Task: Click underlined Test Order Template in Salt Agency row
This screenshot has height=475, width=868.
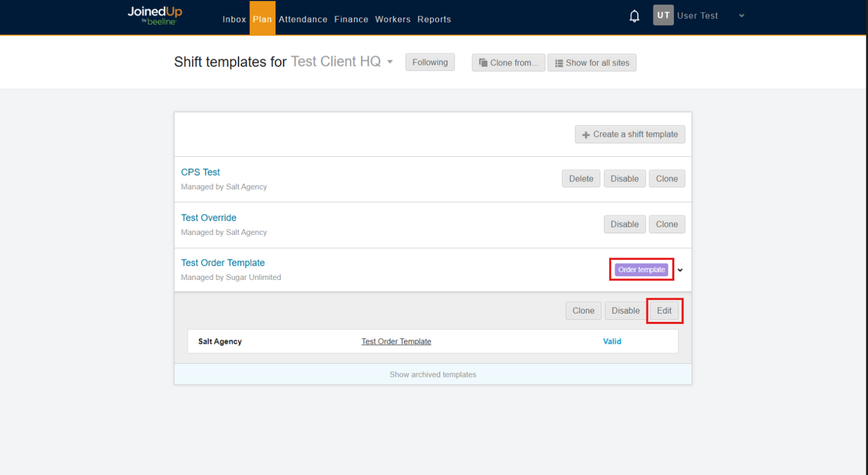Action: [x=396, y=342]
